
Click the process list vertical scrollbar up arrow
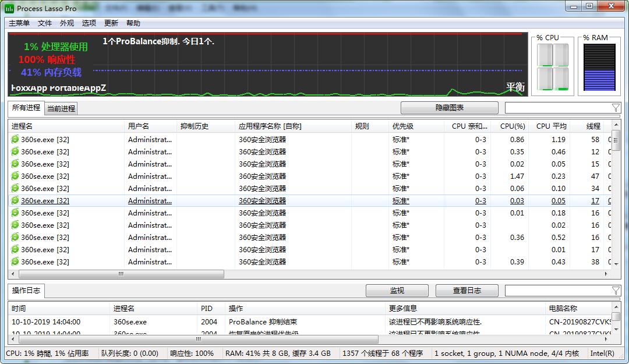[x=616, y=125]
